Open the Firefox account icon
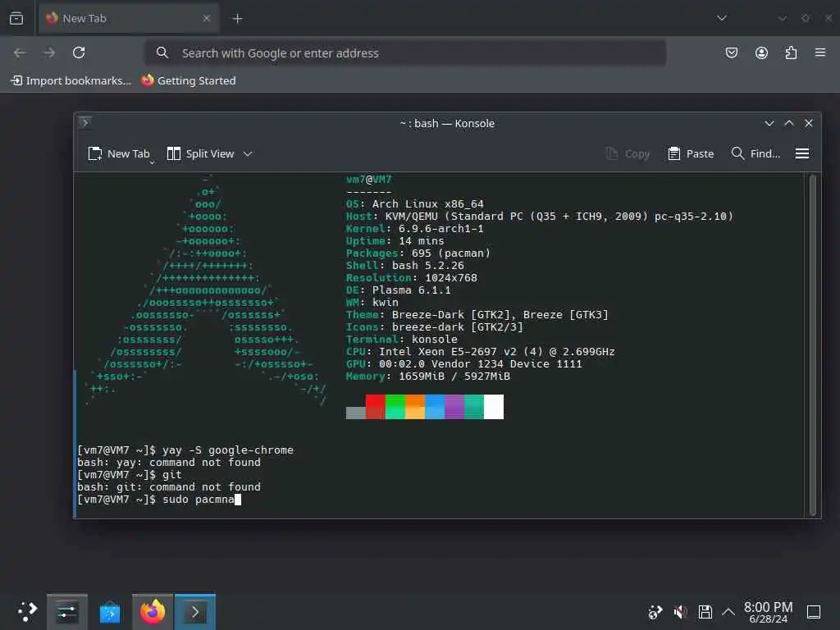 click(761, 52)
